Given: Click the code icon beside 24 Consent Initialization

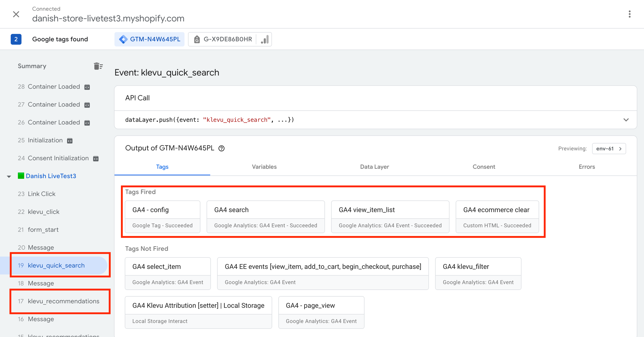Looking at the screenshot, I should [96, 158].
